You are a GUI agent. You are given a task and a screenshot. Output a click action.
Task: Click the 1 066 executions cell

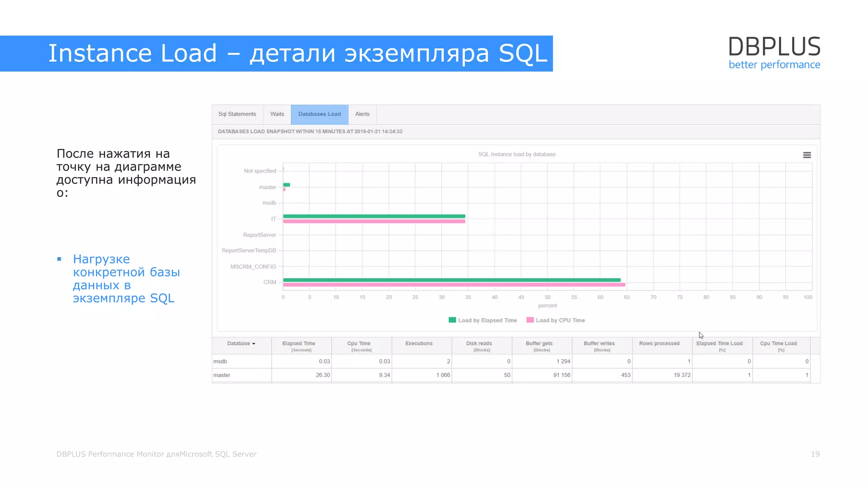pos(422,375)
